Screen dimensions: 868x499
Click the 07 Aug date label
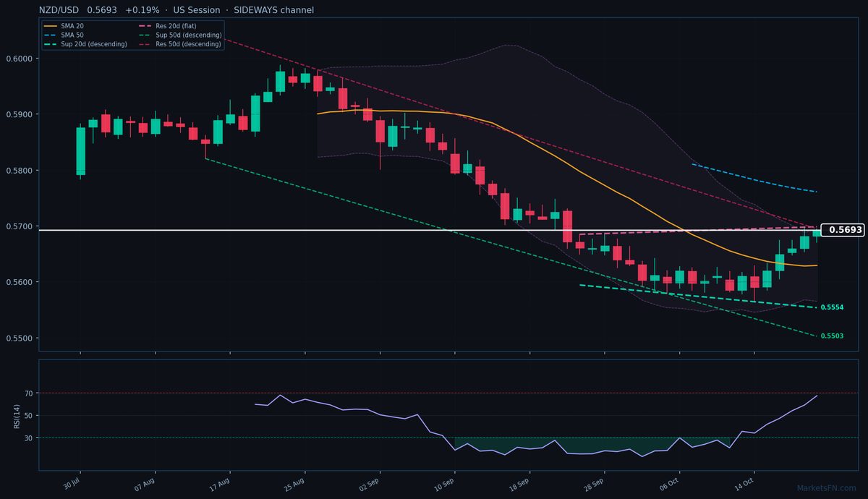(146, 483)
